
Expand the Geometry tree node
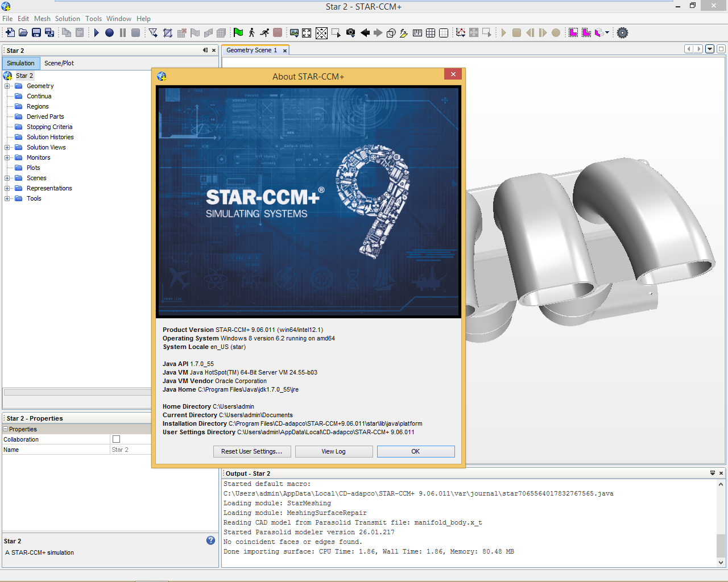[x=7, y=86]
